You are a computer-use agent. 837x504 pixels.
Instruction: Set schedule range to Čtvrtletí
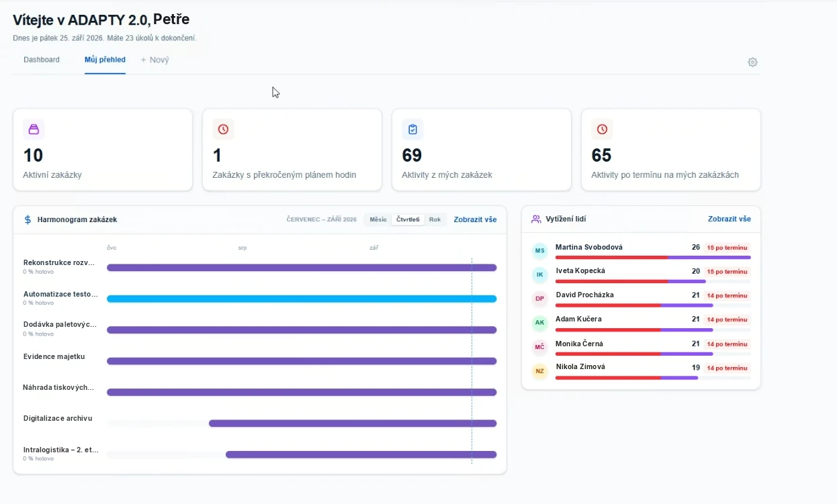(408, 219)
